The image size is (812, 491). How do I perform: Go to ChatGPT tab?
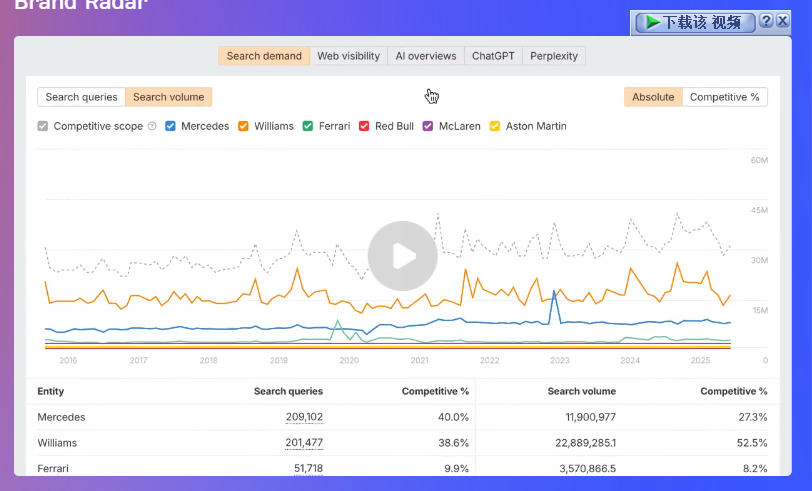point(493,56)
